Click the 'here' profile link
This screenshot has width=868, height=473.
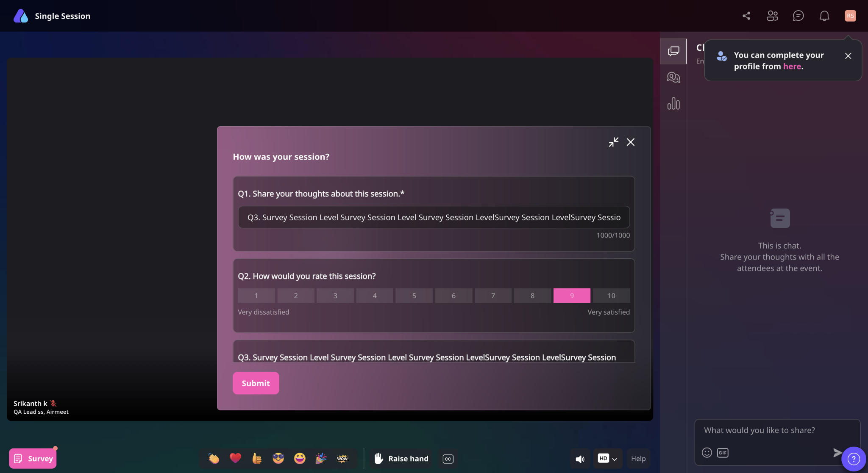pos(792,66)
